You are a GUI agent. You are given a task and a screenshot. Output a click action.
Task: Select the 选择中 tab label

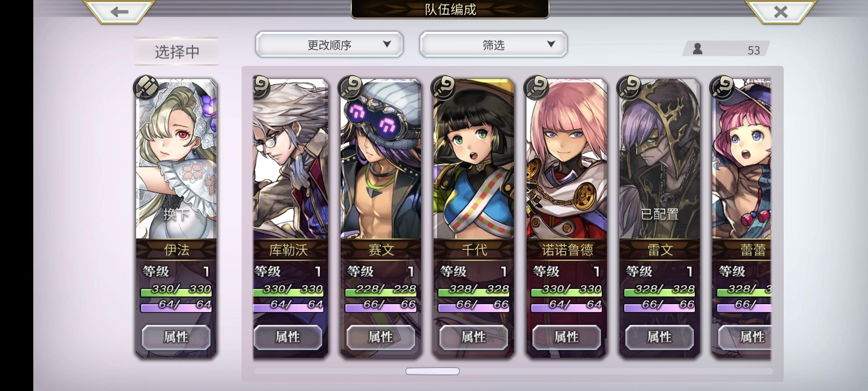click(x=177, y=51)
